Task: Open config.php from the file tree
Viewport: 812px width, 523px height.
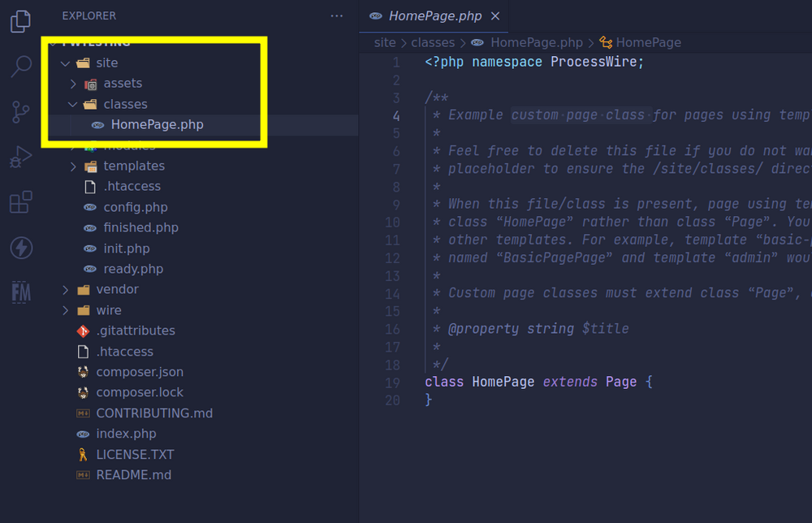Action: pos(135,207)
